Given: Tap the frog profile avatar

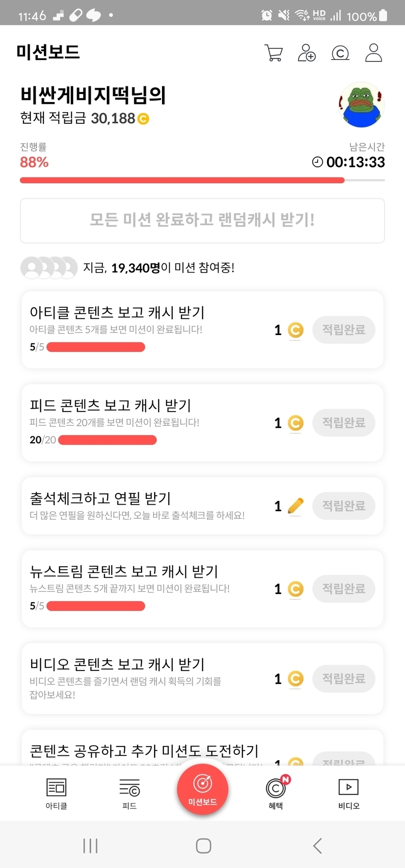Looking at the screenshot, I should (x=361, y=105).
